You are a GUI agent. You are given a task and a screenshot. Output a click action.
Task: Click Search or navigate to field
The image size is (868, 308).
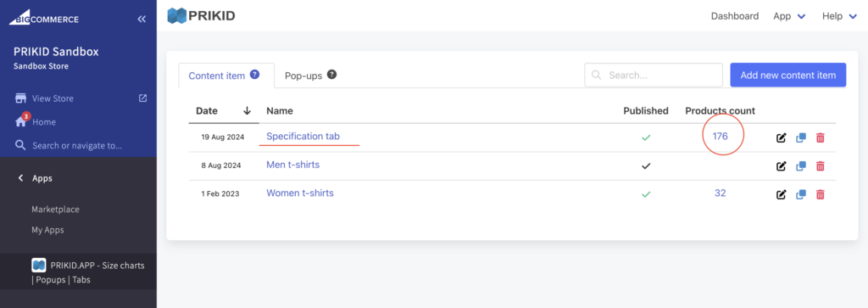(x=77, y=146)
